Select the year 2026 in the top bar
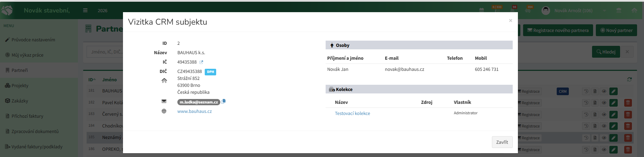The image size is (644, 157). point(103,11)
